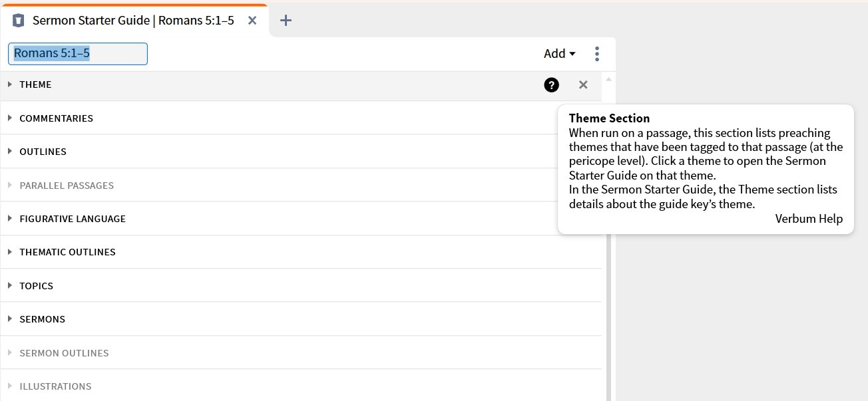Viewport: 868px width, 401px height.
Task: Open a new tab with plus button
Action: click(286, 21)
